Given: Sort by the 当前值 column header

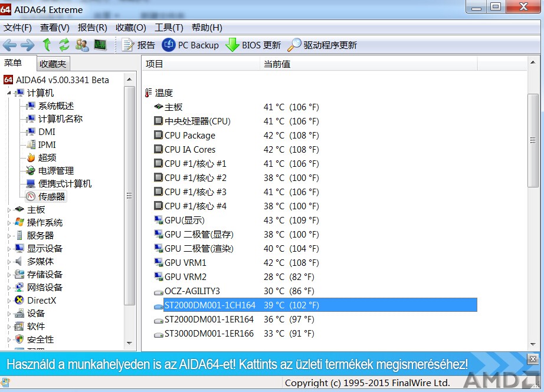Looking at the screenshot, I should [x=368, y=64].
